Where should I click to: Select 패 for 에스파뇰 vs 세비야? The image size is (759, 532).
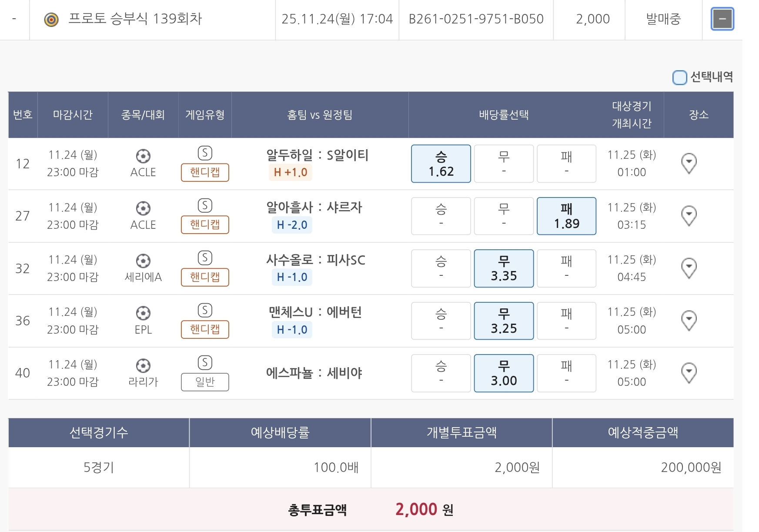click(566, 373)
